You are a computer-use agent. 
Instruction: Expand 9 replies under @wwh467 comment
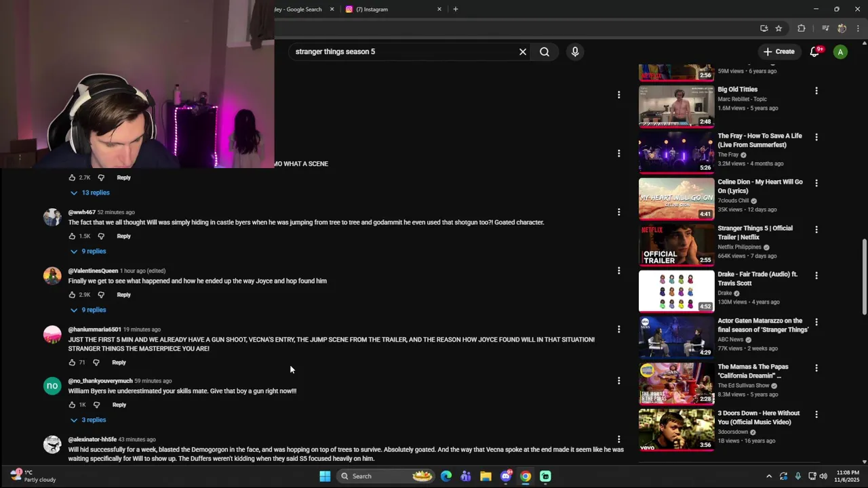(x=89, y=251)
